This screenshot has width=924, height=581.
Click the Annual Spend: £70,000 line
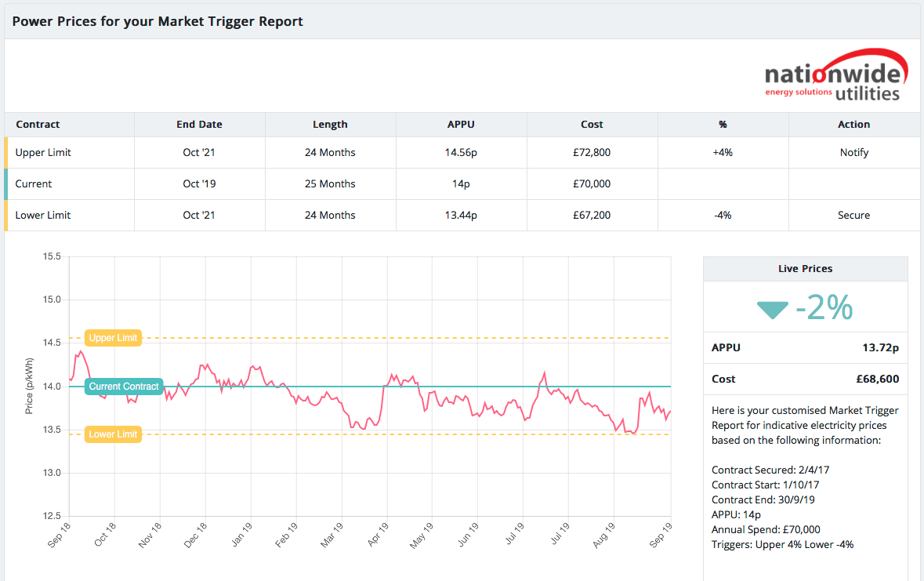(x=766, y=530)
